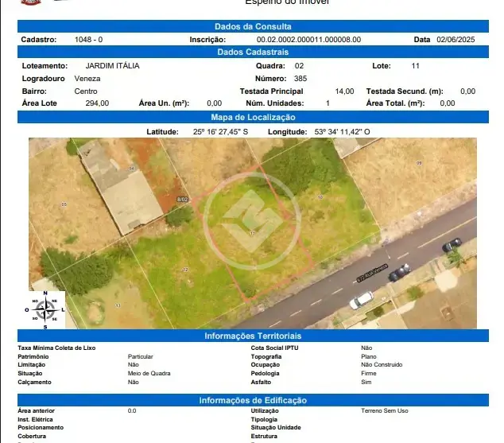The image size is (504, 443).
Task: Click Pedologia value 'Firme'
Action: pyautogui.click(x=369, y=373)
